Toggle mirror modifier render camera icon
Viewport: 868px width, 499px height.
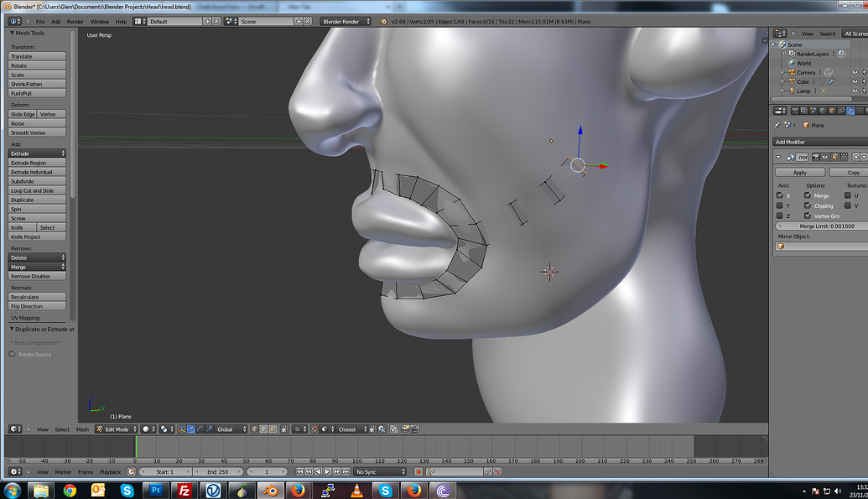(816, 157)
